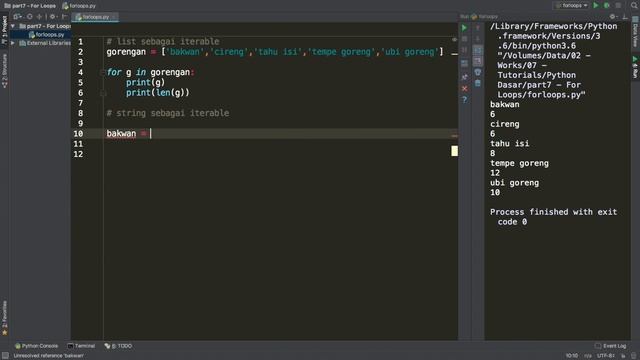Open Run panel settings gear
The width and height of the screenshot is (640, 360).
(613, 17)
